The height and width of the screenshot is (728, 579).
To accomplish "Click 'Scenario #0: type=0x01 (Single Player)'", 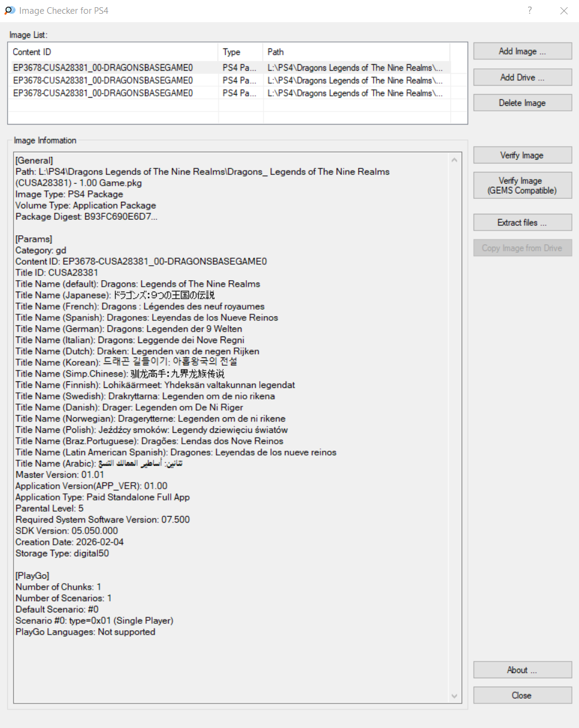I will click(94, 620).
